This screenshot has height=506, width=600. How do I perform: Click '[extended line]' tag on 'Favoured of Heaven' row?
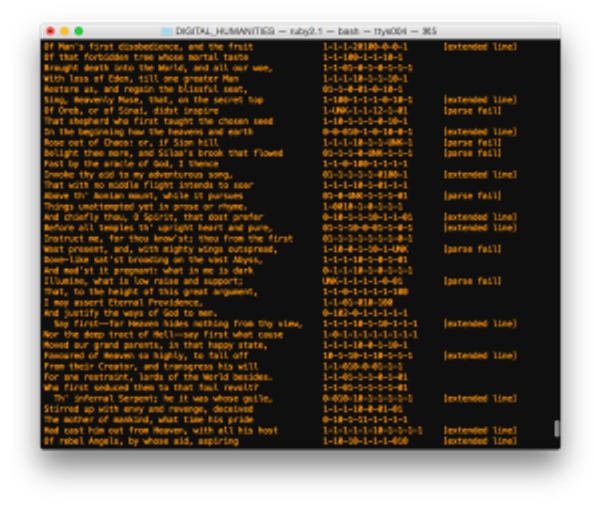click(x=480, y=356)
